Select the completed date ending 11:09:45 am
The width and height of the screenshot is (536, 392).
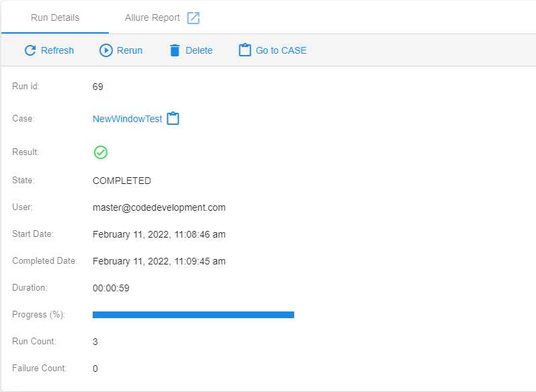pyautogui.click(x=159, y=261)
